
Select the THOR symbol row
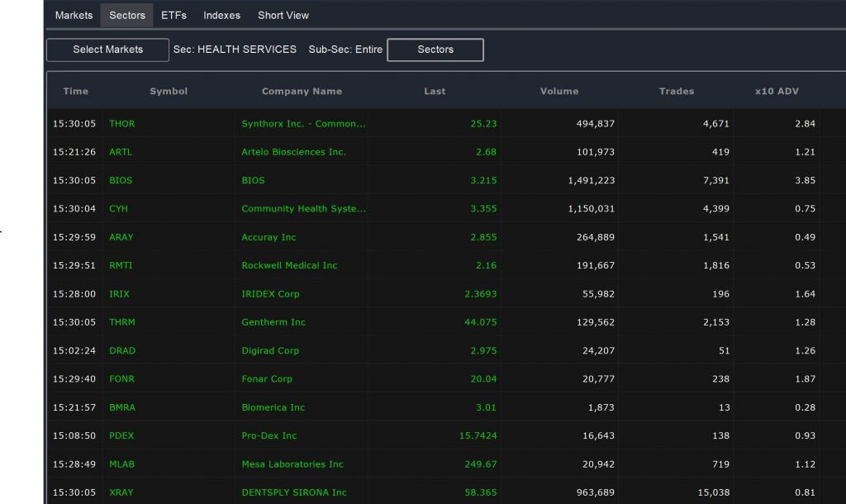point(447,124)
